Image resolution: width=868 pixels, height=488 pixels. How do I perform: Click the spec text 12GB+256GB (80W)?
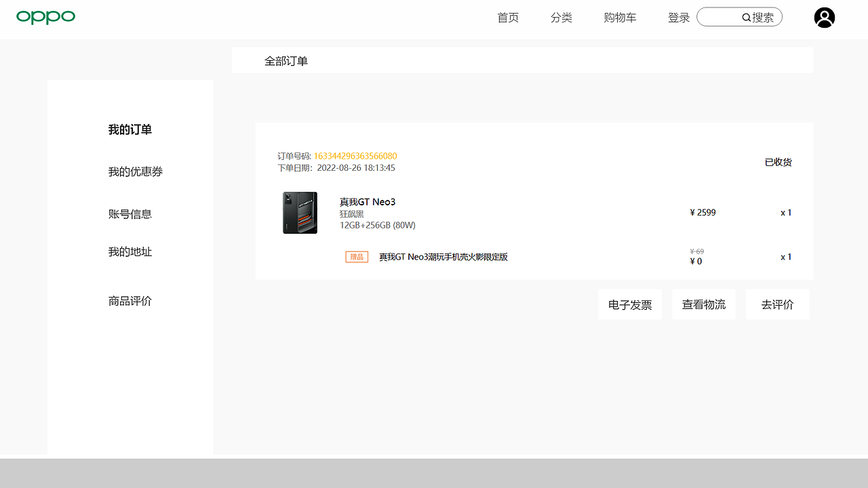point(378,225)
